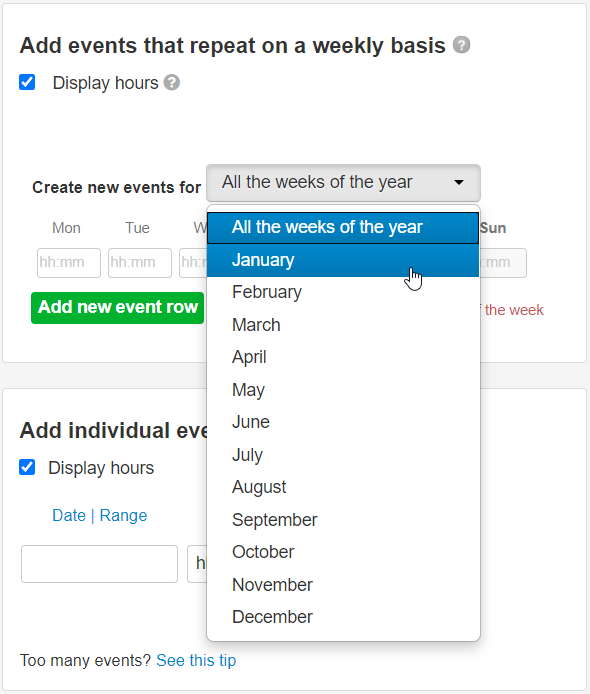Click help icon next to Display hours

pos(172,83)
